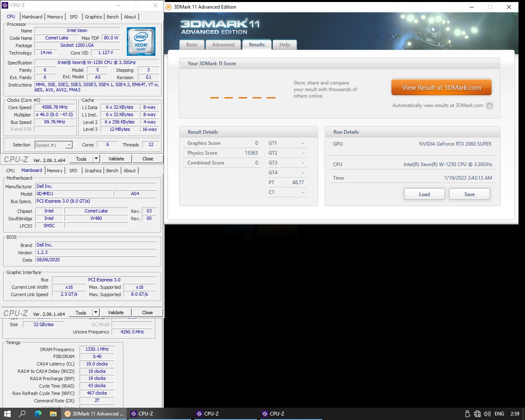Open Memory tab in the motherboard CPU-Z window

pos(55,171)
